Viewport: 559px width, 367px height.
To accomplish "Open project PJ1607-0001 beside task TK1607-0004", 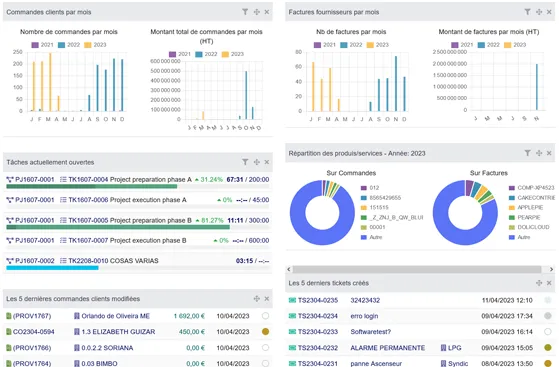I will click(31, 179).
